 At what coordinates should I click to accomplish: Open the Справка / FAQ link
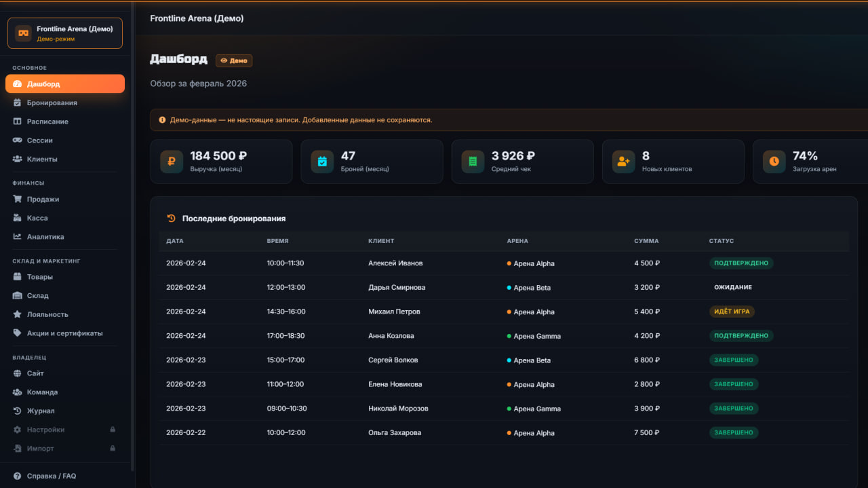click(x=52, y=476)
